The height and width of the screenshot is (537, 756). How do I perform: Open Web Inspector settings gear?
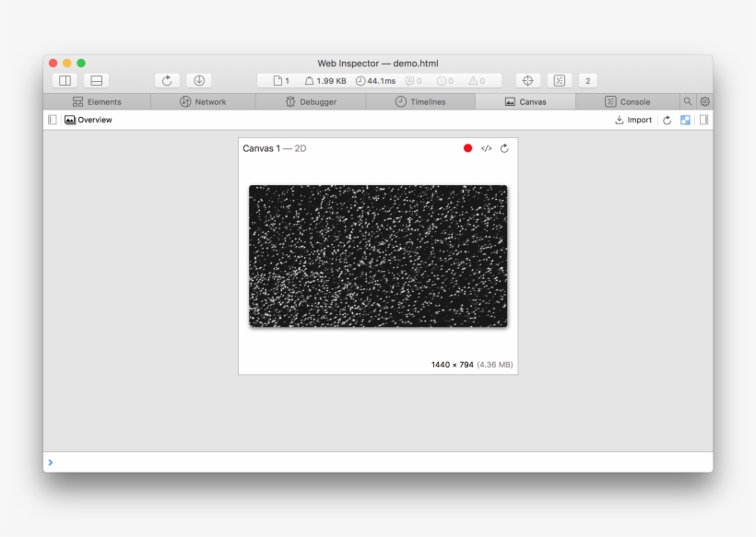point(704,101)
